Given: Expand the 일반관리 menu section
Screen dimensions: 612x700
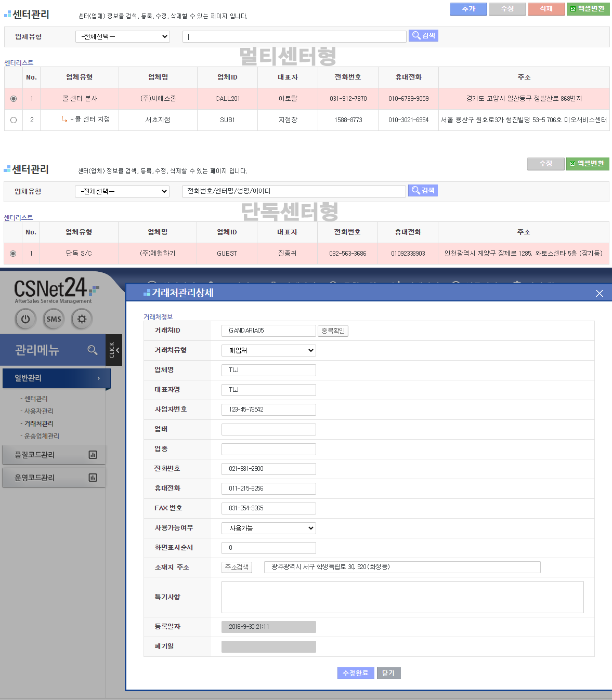Looking at the screenshot, I should [x=56, y=378].
